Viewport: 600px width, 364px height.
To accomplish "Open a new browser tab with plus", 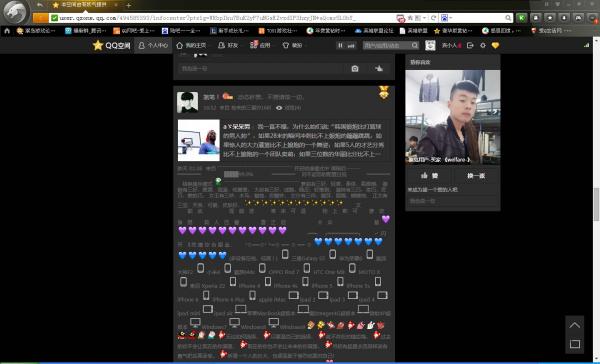I will tap(129, 5).
